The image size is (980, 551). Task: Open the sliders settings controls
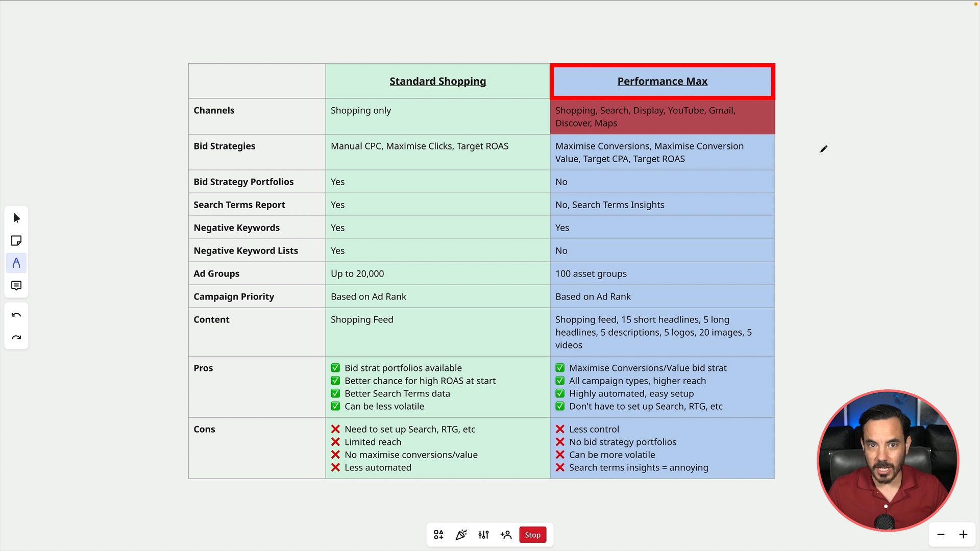(x=483, y=535)
